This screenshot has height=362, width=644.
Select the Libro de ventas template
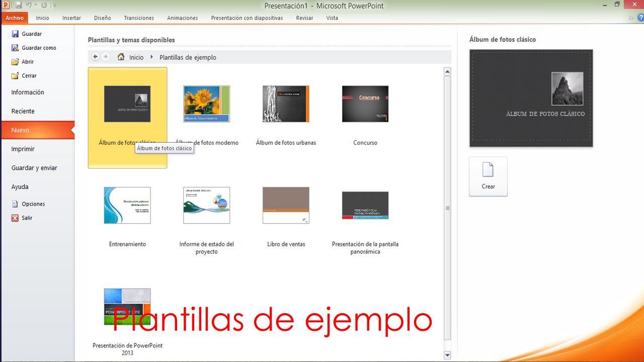point(286,206)
